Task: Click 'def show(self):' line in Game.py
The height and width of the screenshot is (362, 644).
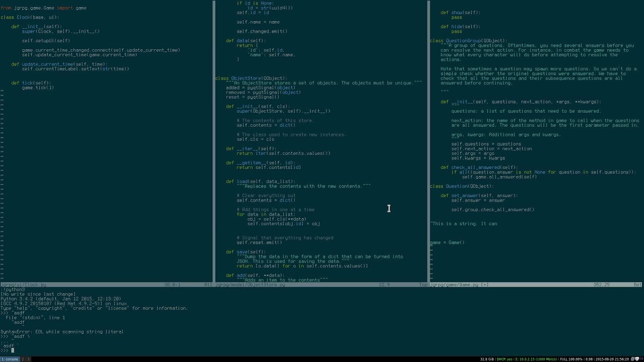Action: pyautogui.click(x=460, y=13)
